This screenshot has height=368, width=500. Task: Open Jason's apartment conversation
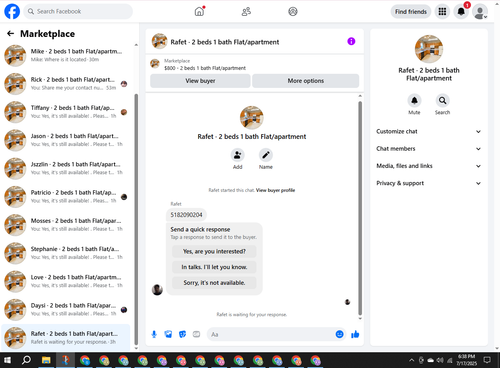pyautogui.click(x=66, y=140)
